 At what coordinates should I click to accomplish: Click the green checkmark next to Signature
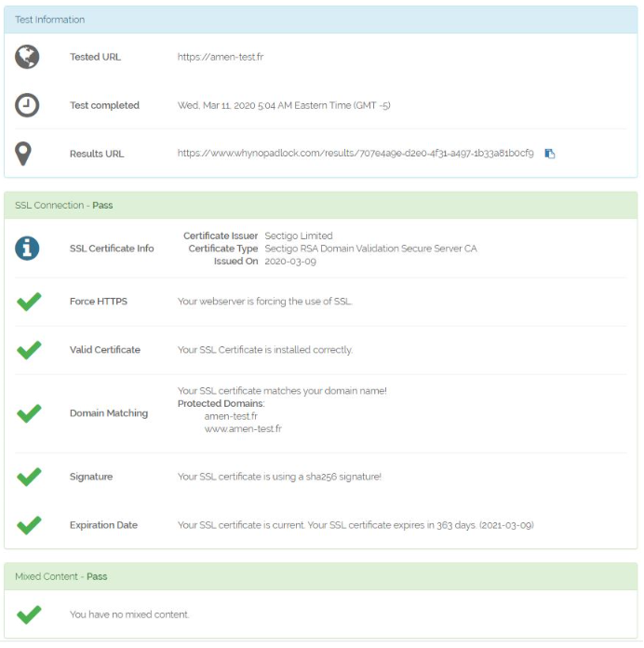(29, 477)
